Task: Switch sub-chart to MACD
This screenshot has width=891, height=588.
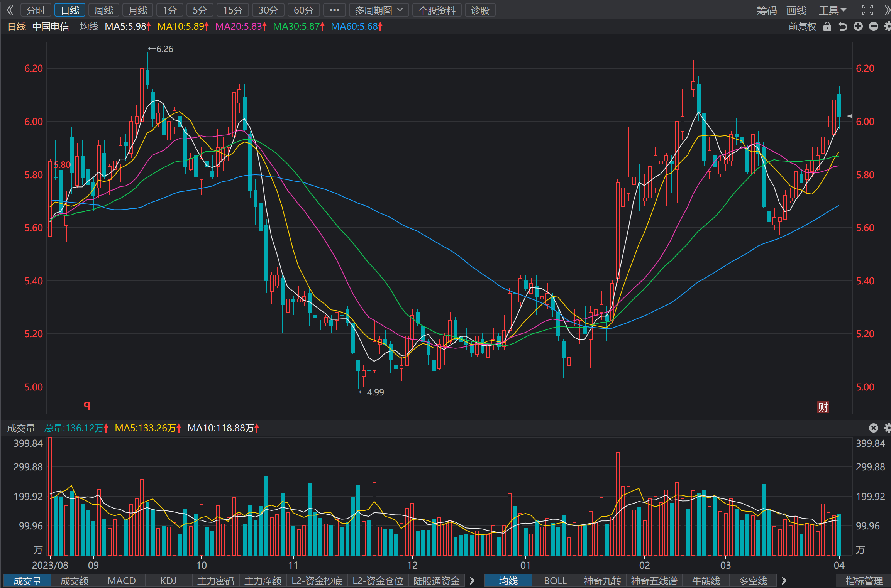Action: [x=122, y=581]
